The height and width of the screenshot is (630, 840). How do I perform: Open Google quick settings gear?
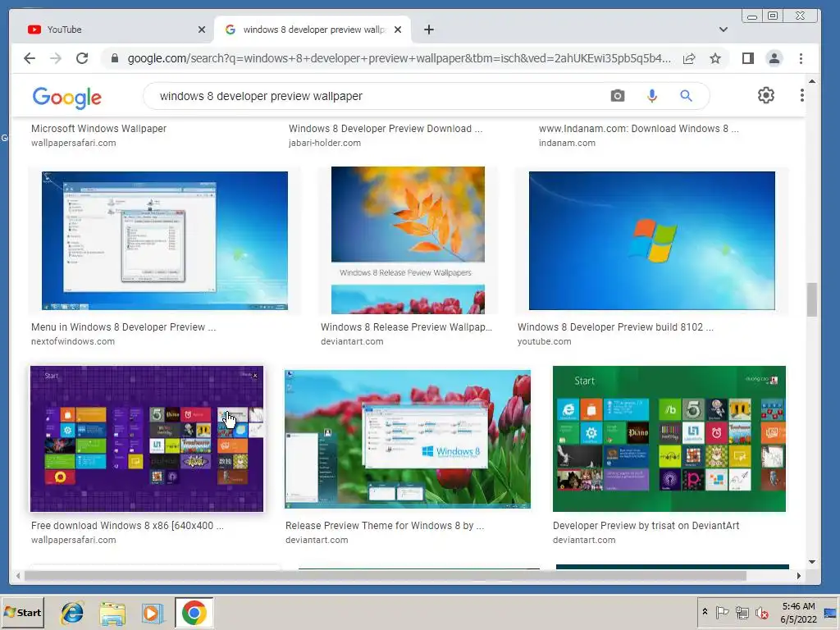[766, 95]
